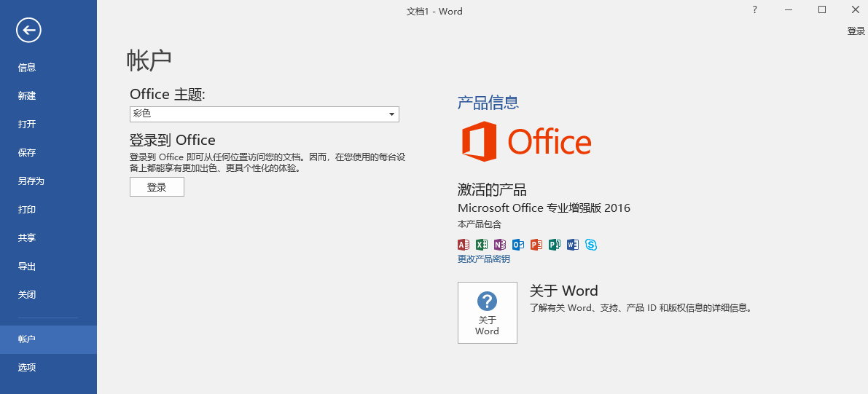Minimize the Word window
Image resolution: width=868 pixels, height=394 pixels.
tap(789, 9)
